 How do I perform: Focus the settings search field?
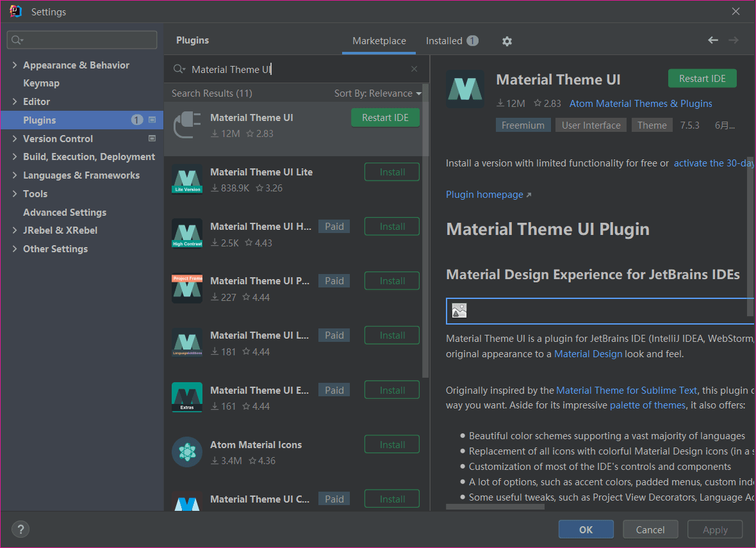pos(82,40)
